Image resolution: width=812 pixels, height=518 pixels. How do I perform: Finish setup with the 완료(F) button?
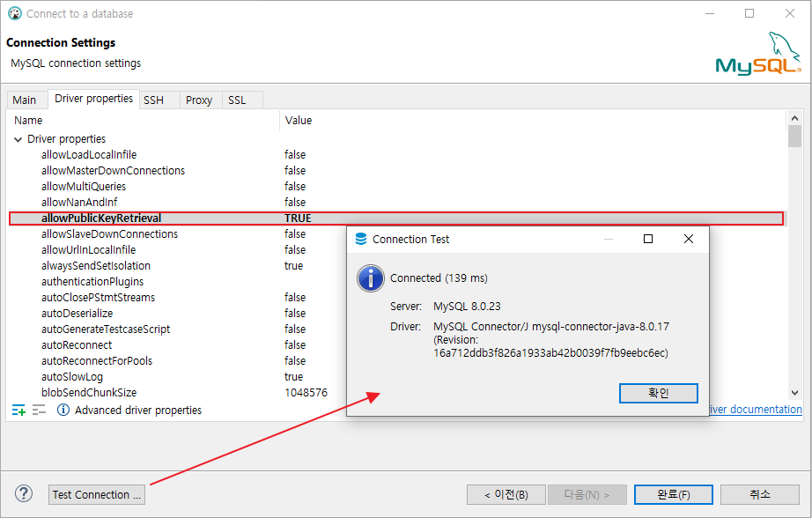coord(673,495)
